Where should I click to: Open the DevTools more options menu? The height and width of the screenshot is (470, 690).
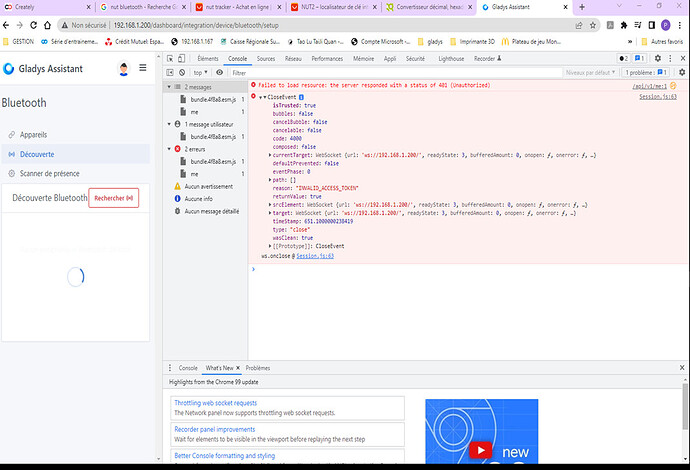[x=670, y=59]
